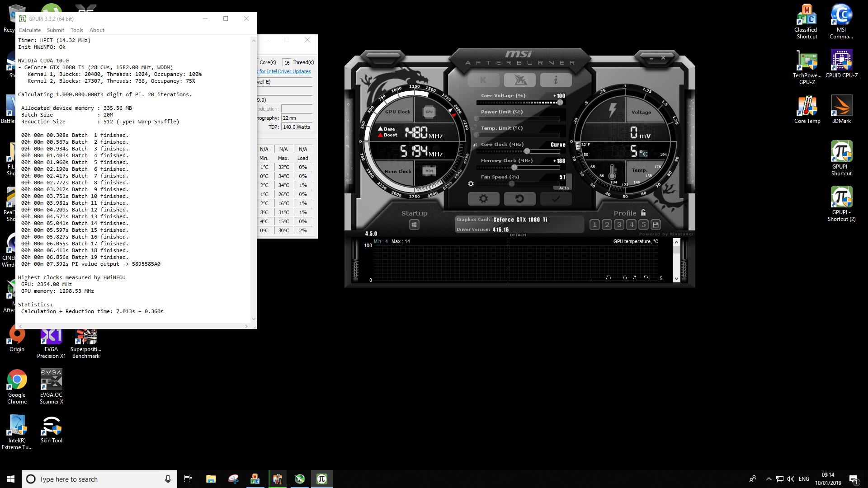
Task: Select 3DMark desktop icon
Action: click(x=841, y=110)
